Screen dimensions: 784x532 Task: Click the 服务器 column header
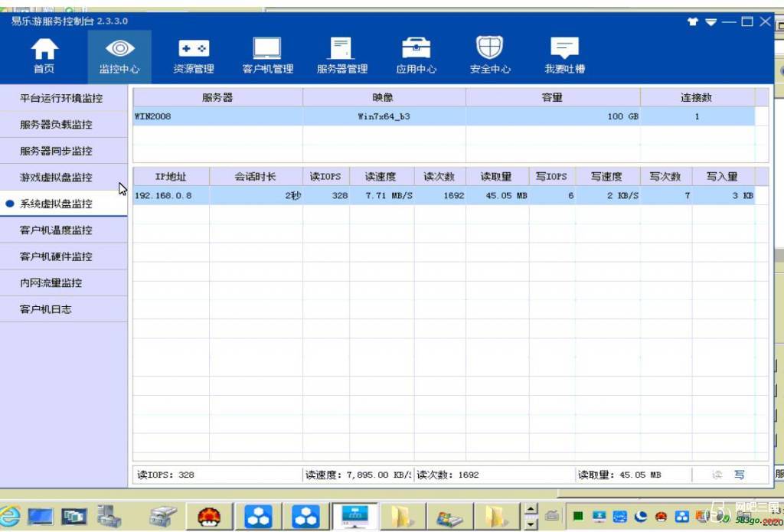[217, 97]
